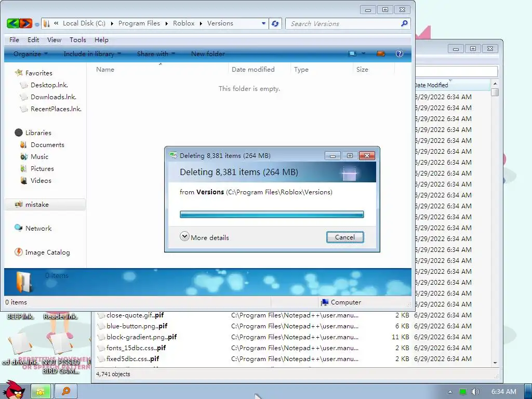Open RecentPlaces.lnk in Favorites
The width and height of the screenshot is (532, 399).
click(56, 109)
